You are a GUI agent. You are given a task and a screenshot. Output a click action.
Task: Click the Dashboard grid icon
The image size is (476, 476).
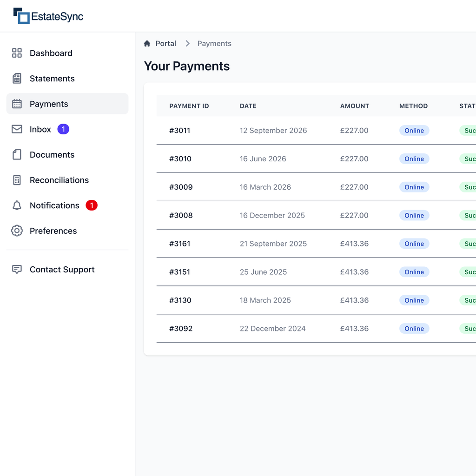tap(17, 53)
